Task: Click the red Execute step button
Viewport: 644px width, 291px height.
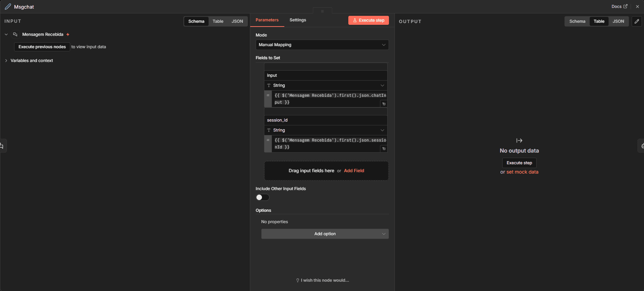Action: [x=368, y=20]
